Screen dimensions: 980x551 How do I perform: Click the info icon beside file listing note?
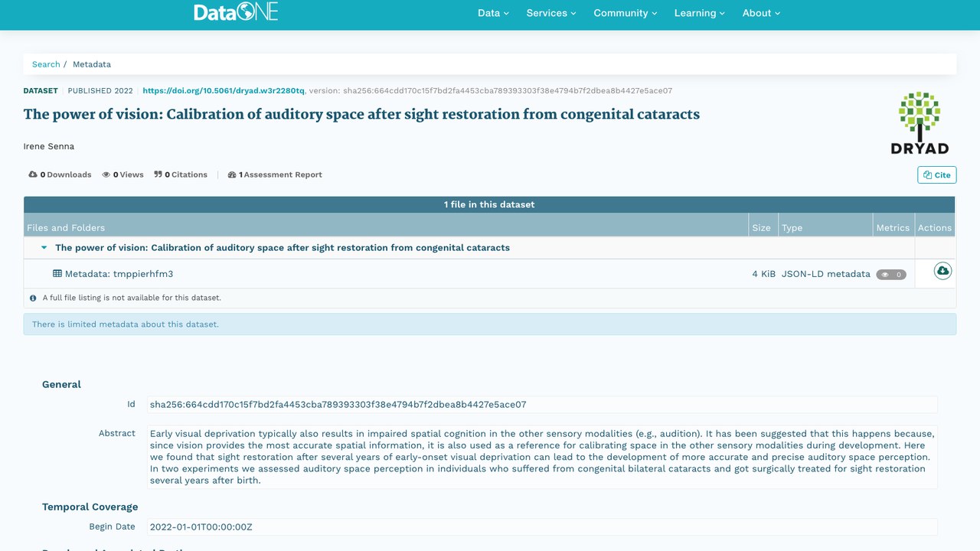tap(33, 298)
